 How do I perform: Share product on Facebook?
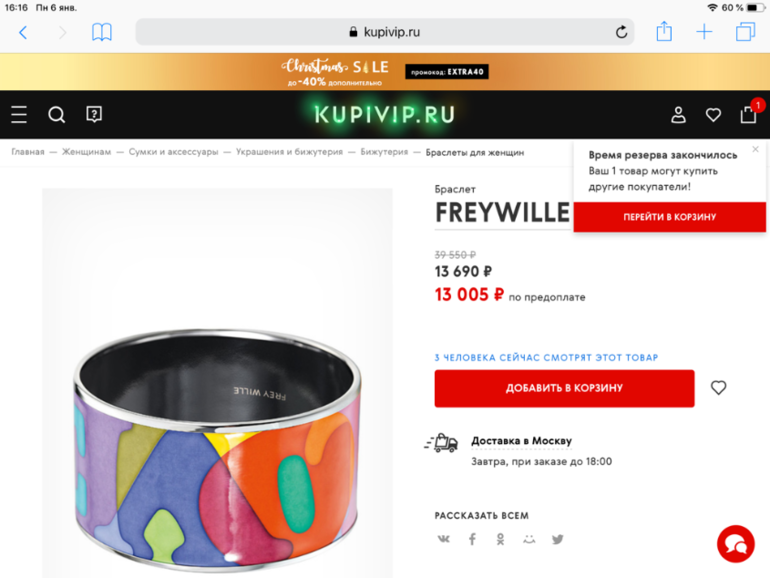[472, 540]
